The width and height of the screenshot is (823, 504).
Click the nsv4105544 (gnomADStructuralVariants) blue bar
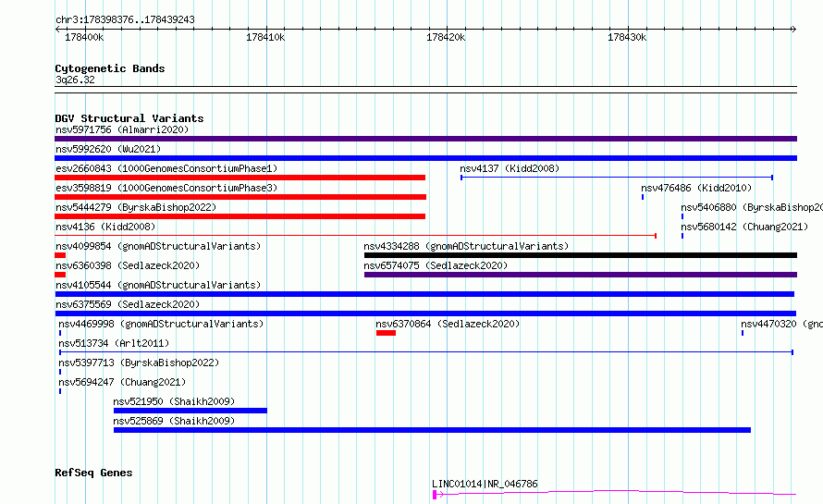pyautogui.click(x=424, y=294)
